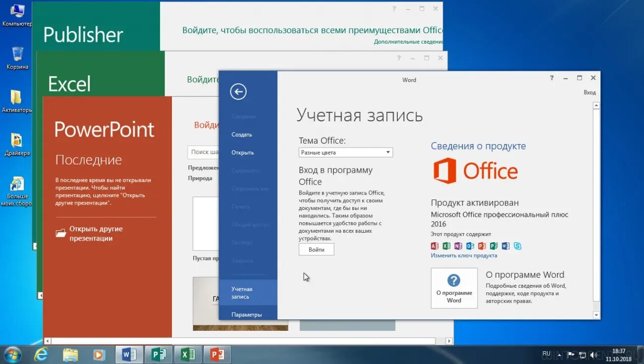644x364 pixels.
Task: Click the Excel window help question mark
Action: [x=399, y=58]
